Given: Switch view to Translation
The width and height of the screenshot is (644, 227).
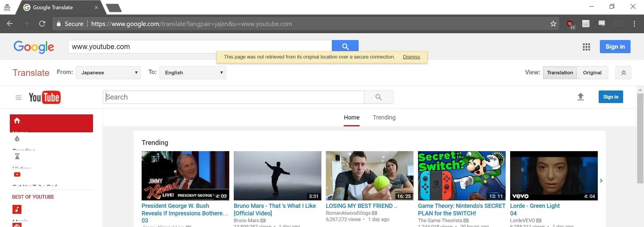Looking at the screenshot, I should tap(560, 73).
